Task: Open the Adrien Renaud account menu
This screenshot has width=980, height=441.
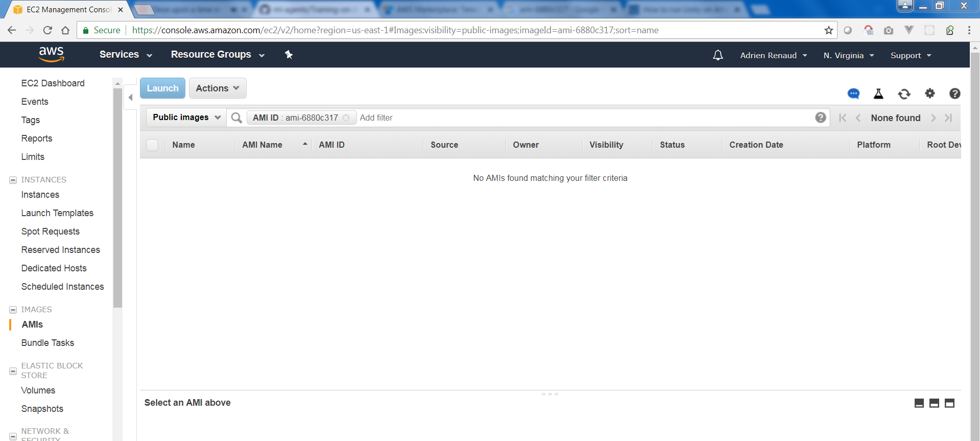Action: 774,55
